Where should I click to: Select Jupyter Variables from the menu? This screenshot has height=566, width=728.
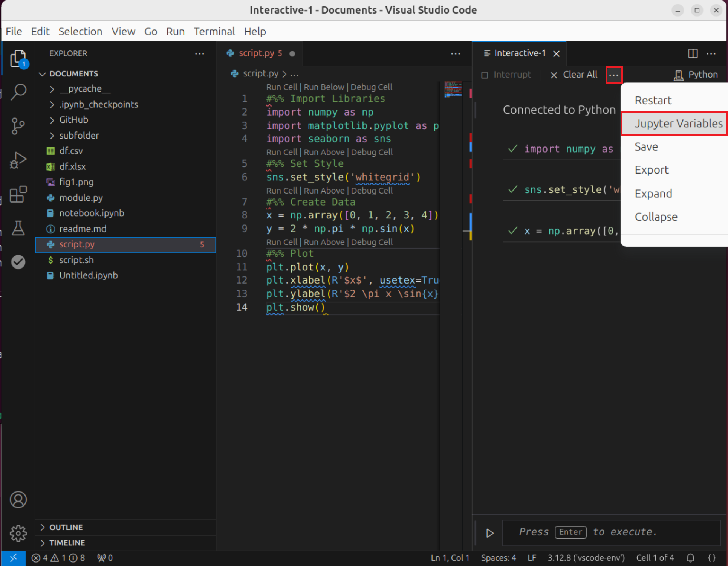point(678,124)
